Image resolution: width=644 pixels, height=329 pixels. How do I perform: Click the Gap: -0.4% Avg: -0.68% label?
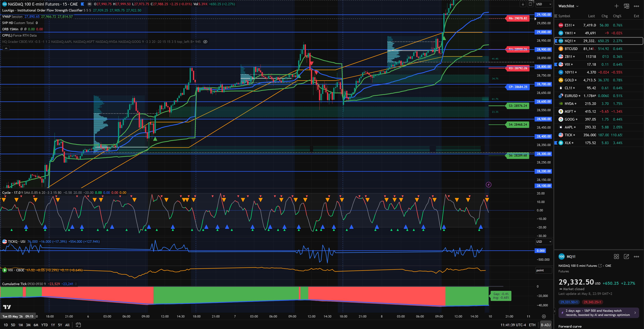click(x=501, y=296)
